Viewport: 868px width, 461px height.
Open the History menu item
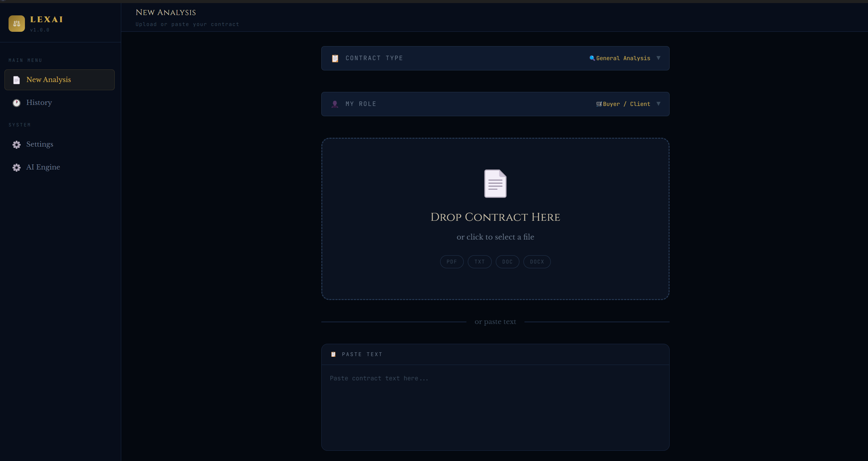[39, 103]
